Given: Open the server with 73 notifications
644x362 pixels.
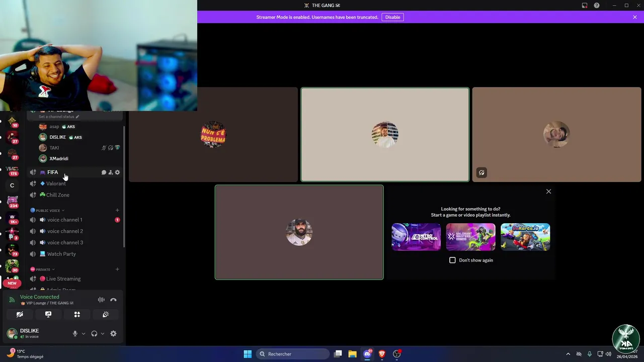Looking at the screenshot, I should (x=12, y=250).
